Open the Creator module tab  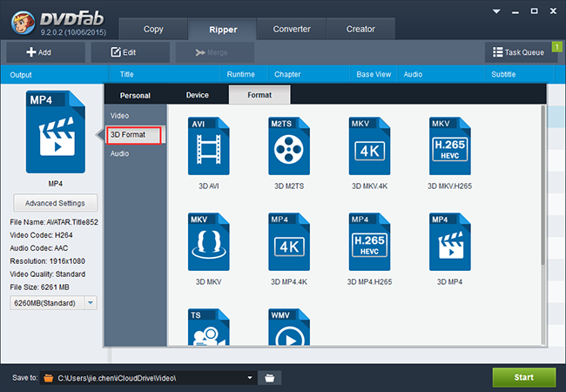click(360, 29)
